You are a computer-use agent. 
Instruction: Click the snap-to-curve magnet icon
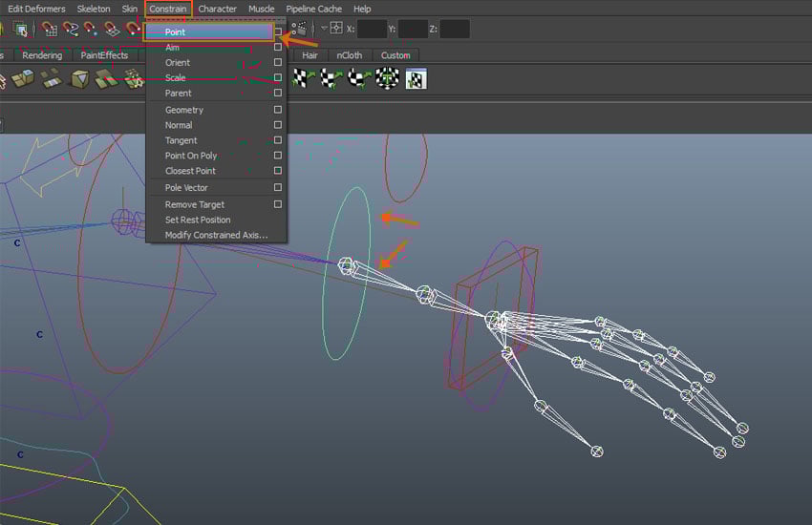71,30
